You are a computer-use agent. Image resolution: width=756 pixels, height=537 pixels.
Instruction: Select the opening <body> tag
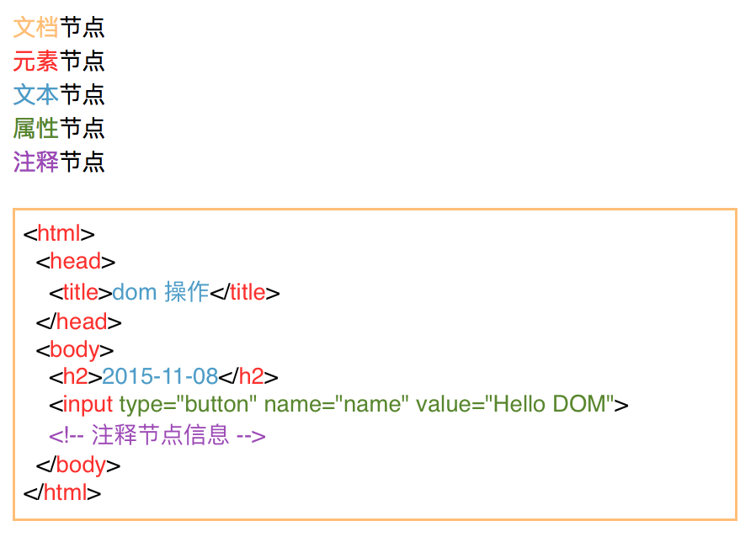75,349
